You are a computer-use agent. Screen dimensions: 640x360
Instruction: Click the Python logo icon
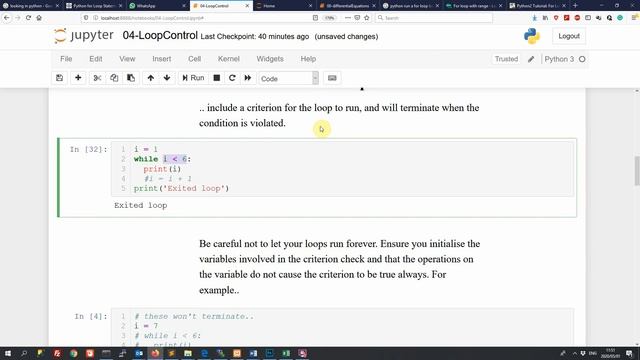click(532, 36)
